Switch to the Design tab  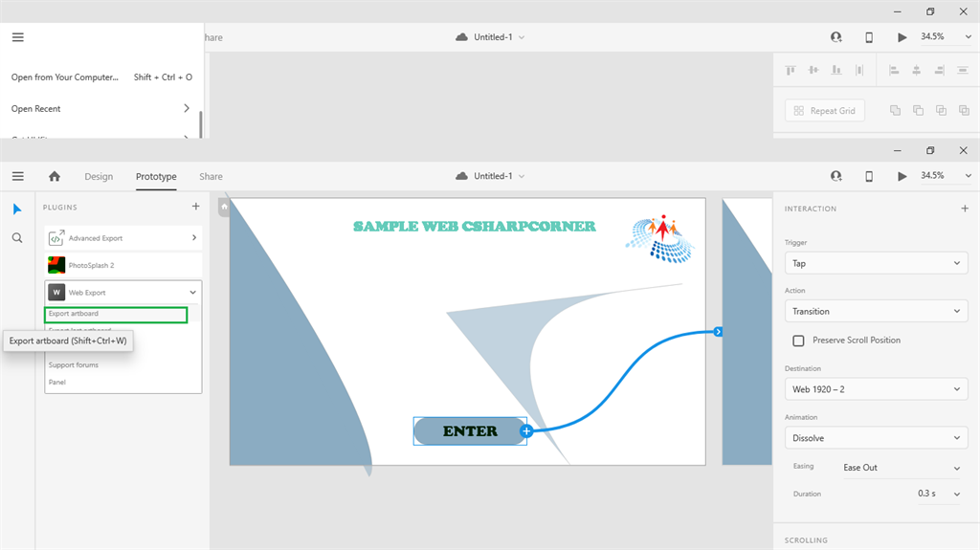[x=99, y=176]
